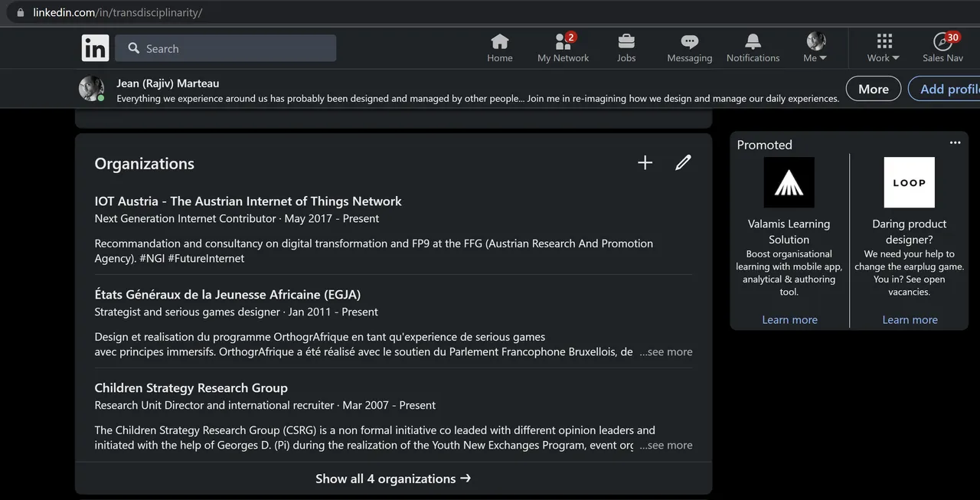
Task: Click the browser address bar URL
Action: 117,12
